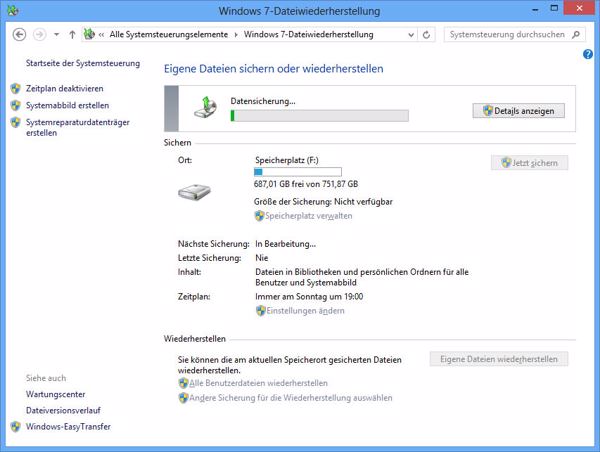Click the Datensicherung progress bar
The height and width of the screenshot is (452, 600).
click(x=320, y=116)
